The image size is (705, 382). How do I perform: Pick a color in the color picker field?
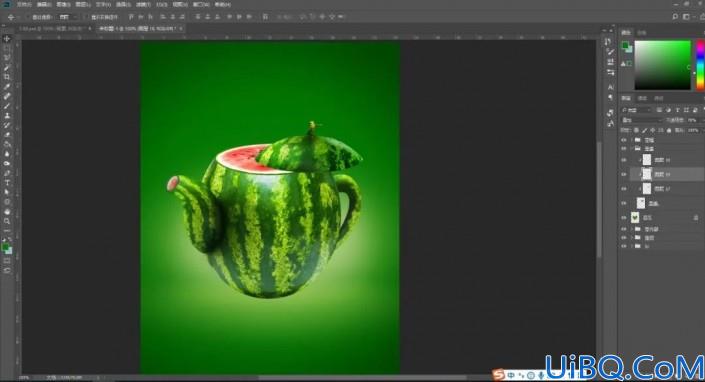point(662,65)
